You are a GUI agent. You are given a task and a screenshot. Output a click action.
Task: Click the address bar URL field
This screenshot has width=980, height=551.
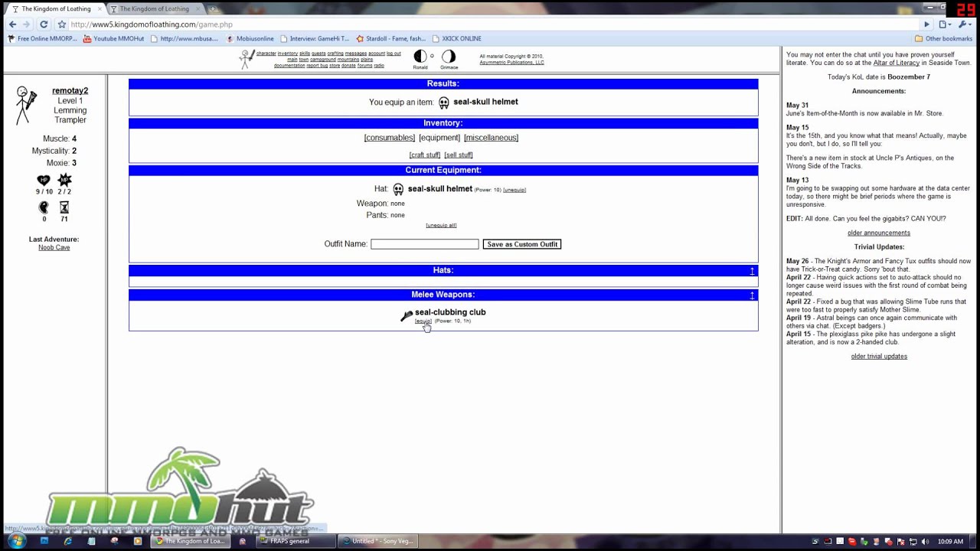click(x=490, y=24)
